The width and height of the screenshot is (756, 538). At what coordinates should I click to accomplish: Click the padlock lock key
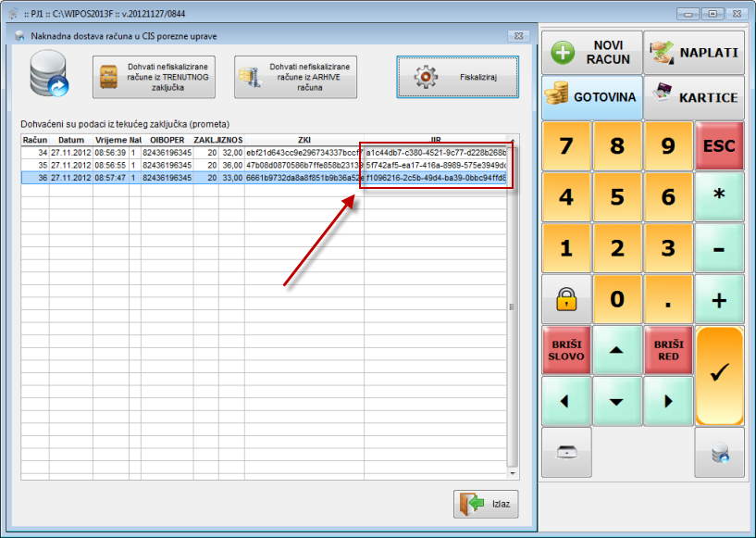pyautogui.click(x=565, y=299)
